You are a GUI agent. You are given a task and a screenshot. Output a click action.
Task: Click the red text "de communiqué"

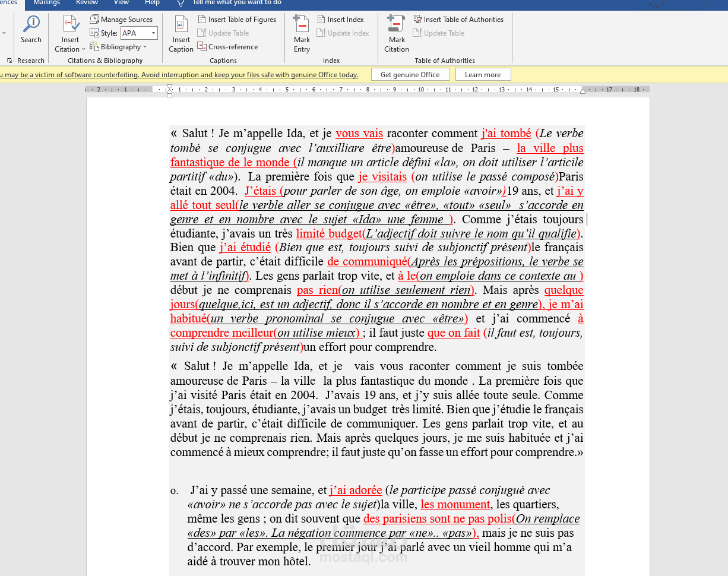(x=366, y=262)
